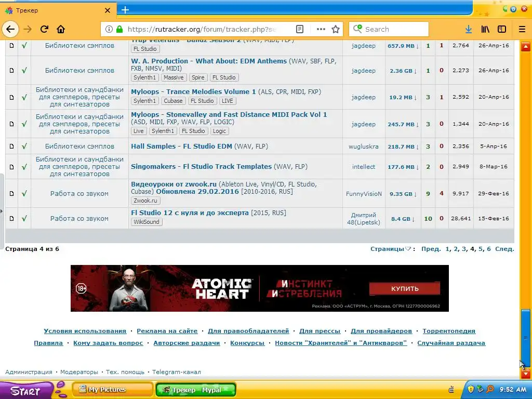Show site information icon in address bar

click(x=109, y=29)
